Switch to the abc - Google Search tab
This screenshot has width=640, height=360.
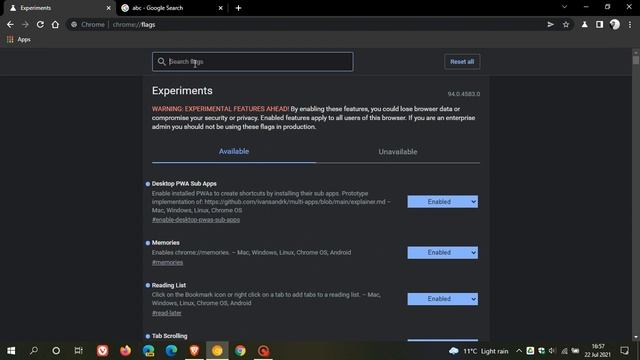pyautogui.click(x=172, y=8)
